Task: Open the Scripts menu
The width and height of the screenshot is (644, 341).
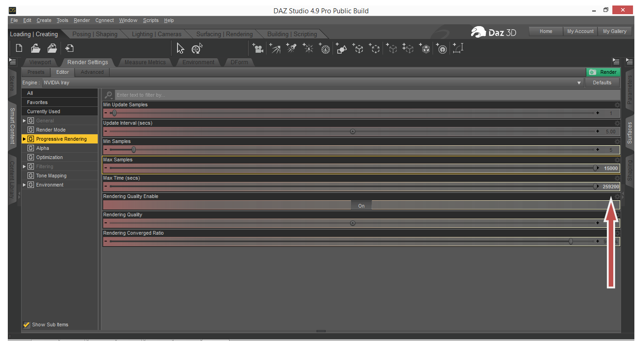Action: click(x=150, y=20)
